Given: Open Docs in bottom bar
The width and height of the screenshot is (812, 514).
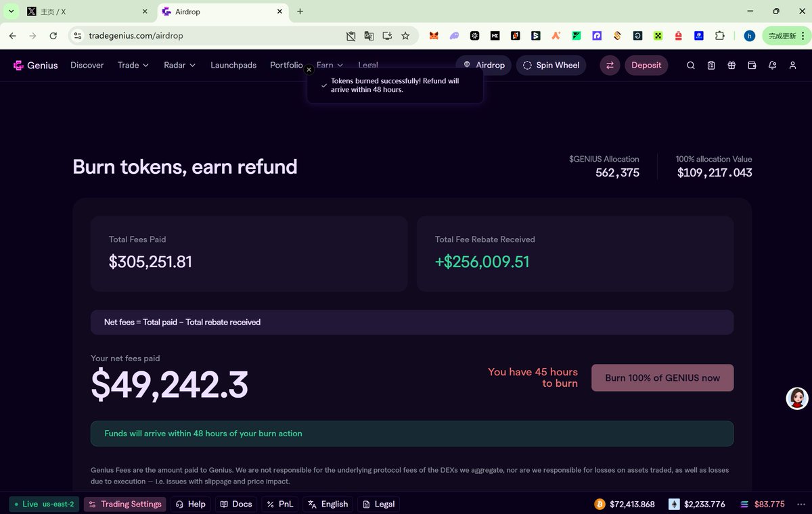Looking at the screenshot, I should point(236,504).
